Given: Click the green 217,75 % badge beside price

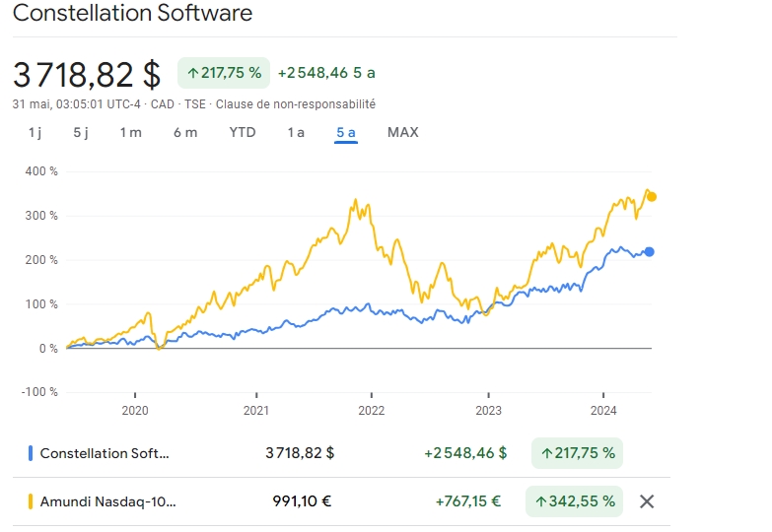Looking at the screenshot, I should click(224, 73).
